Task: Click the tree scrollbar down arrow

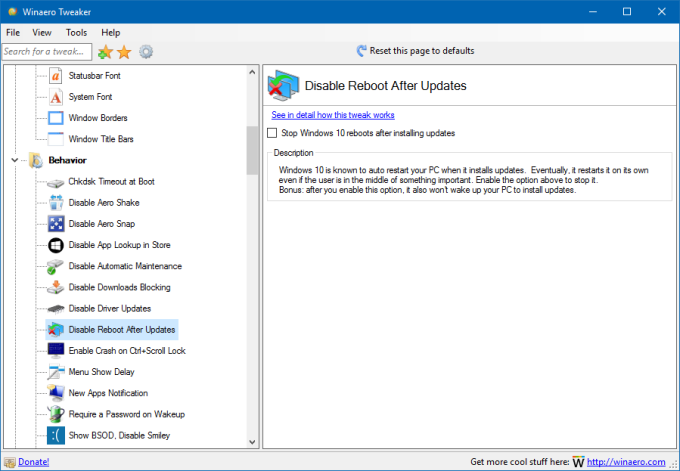Action: [x=252, y=442]
